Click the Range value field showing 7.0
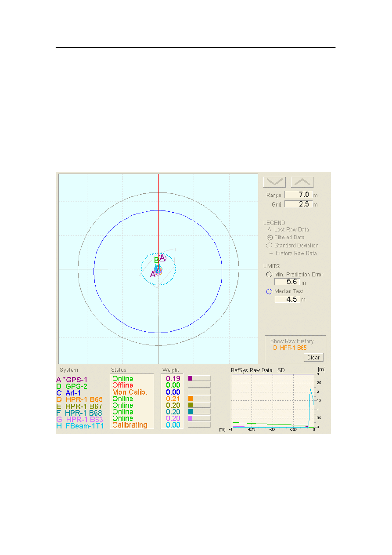Screen dimensions: 392x555 (298, 194)
